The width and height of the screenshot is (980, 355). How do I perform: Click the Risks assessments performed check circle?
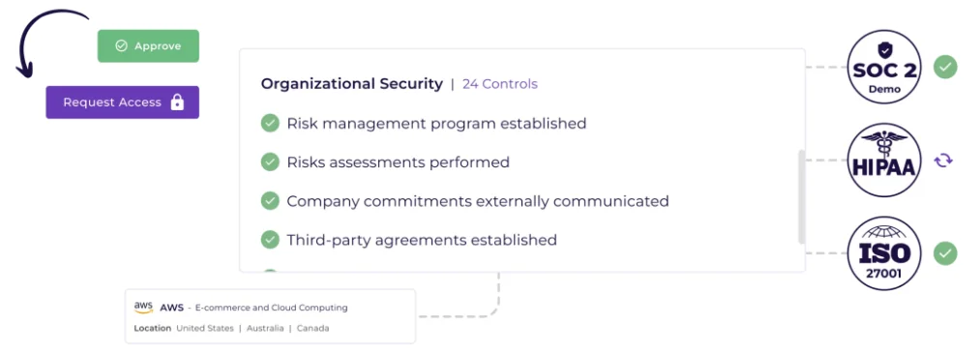(x=270, y=162)
